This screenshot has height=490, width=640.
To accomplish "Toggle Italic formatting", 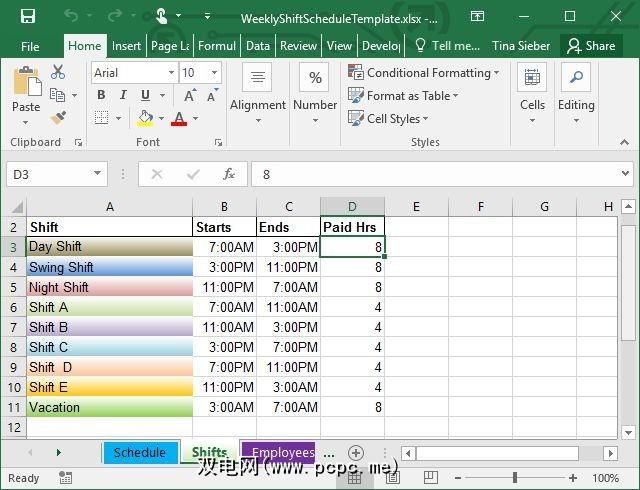I will [x=123, y=95].
